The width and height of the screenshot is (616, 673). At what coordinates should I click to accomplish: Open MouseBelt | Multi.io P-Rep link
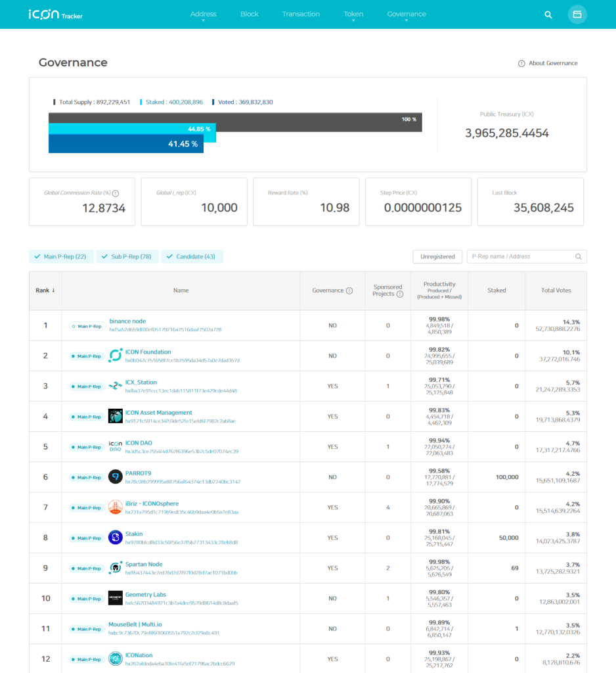[x=135, y=624]
